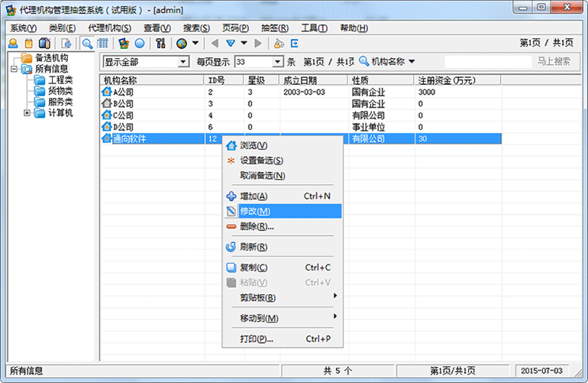Click the colorful lottery draw toolbar icon
This screenshot has width=588, height=383.
[124, 44]
